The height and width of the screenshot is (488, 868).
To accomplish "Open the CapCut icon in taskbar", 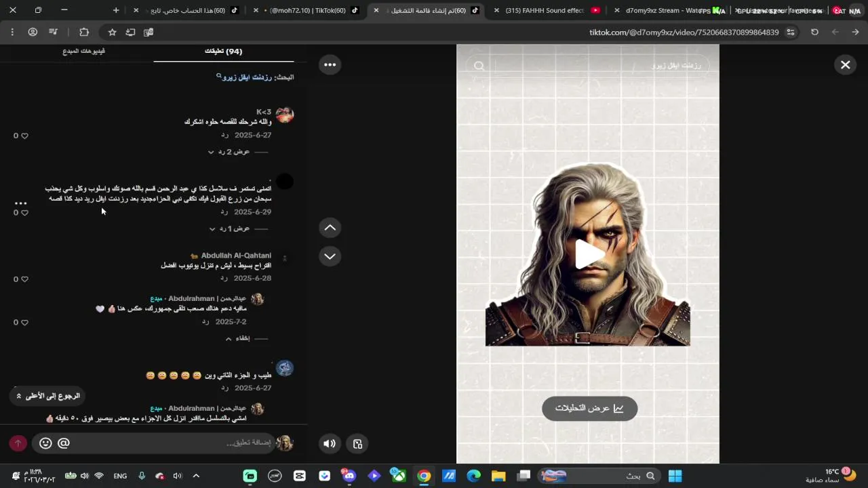I will (300, 476).
